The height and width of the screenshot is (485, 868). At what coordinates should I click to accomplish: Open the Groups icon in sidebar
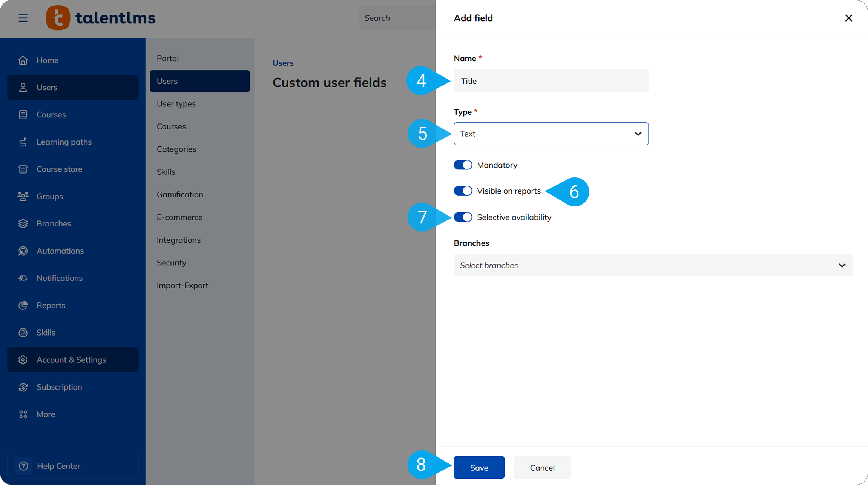(x=23, y=196)
